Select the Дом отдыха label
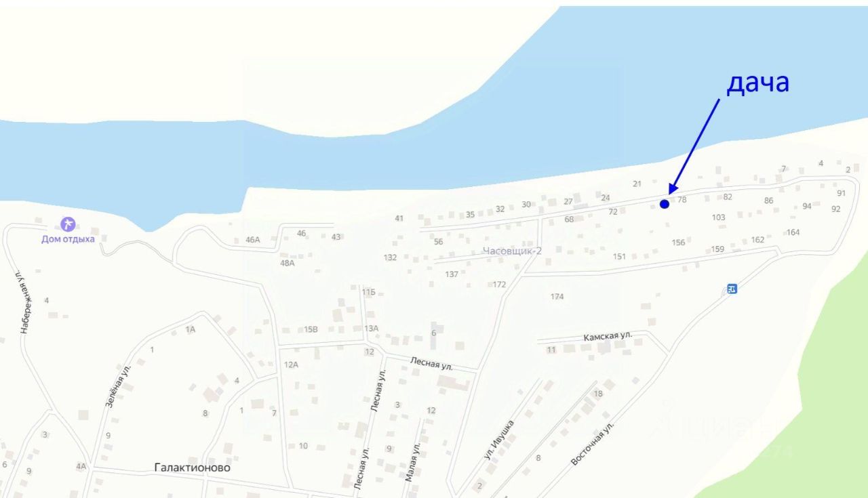Viewport: 868px width, 498px height. point(68,239)
